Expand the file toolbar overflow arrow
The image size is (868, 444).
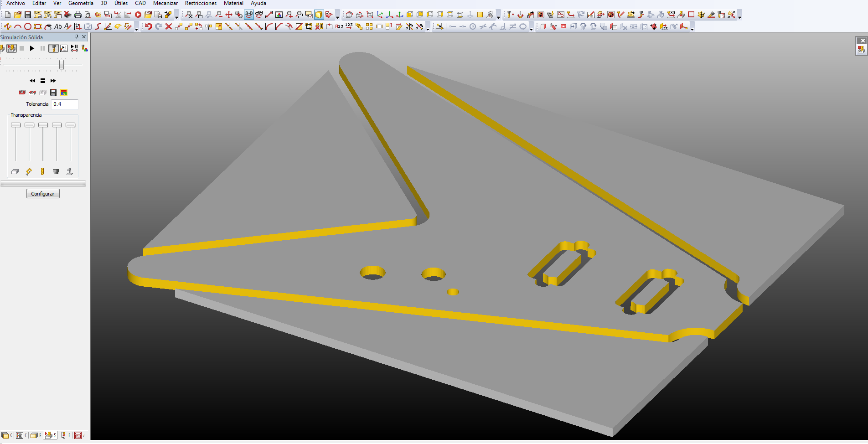pos(177,15)
